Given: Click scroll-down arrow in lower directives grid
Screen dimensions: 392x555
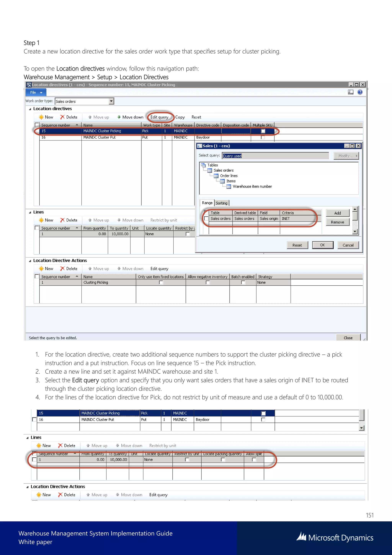Looking at the screenshot, I should point(361,428).
